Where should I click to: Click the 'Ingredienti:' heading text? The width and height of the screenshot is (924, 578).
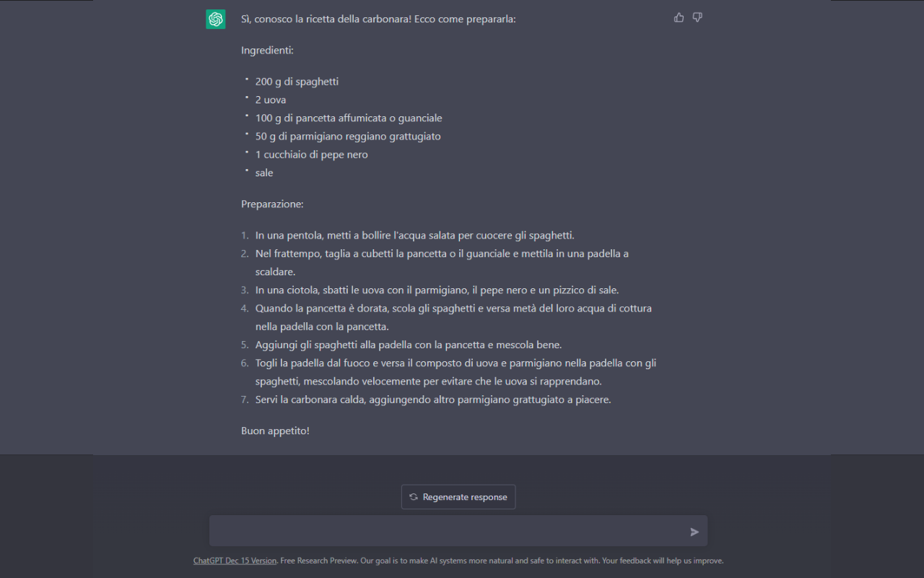(267, 51)
